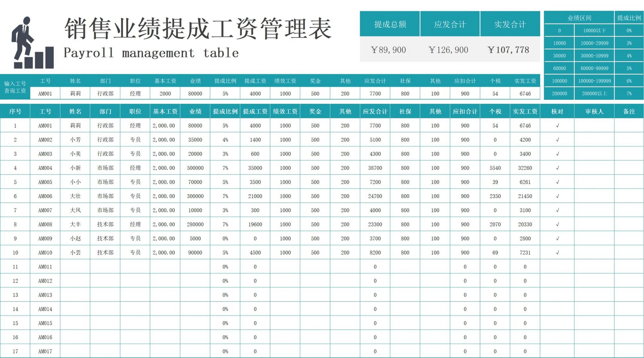Select the employee ID cell AM009

pyautogui.click(x=45, y=238)
